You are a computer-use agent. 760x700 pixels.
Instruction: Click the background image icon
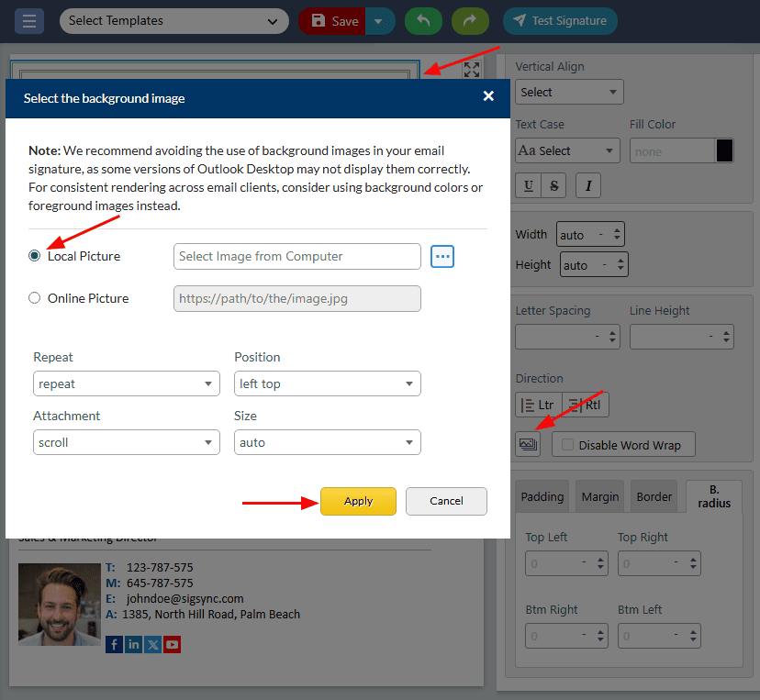tap(528, 444)
